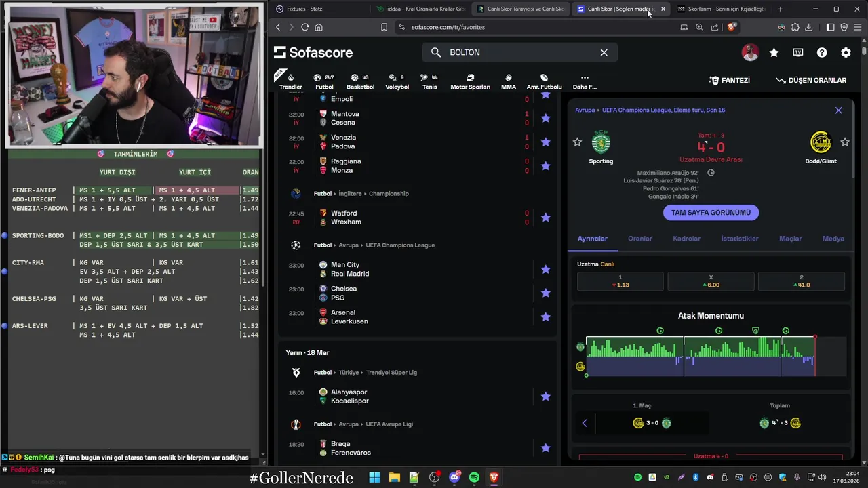
Task: Favorite the Sporting team star
Action: [x=577, y=142]
